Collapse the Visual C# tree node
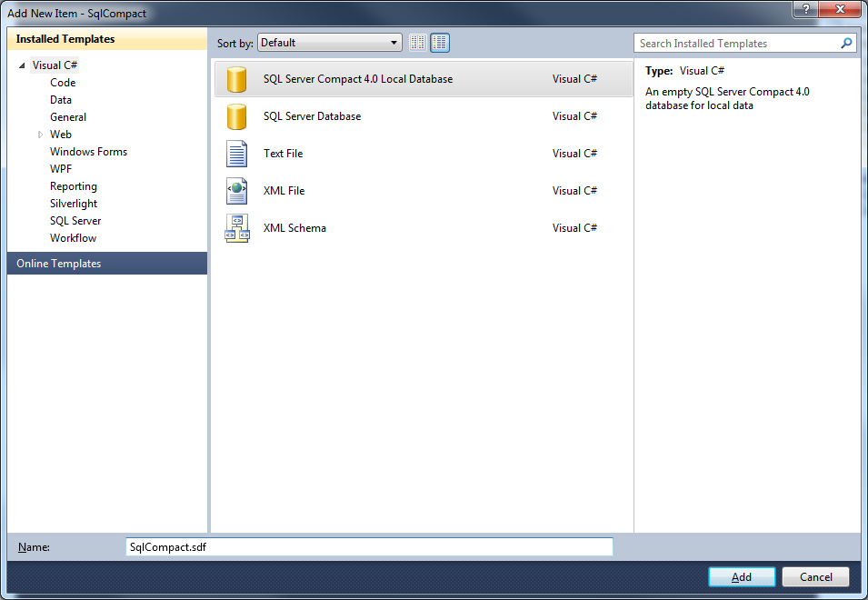The height and width of the screenshot is (600, 868). 22,65
